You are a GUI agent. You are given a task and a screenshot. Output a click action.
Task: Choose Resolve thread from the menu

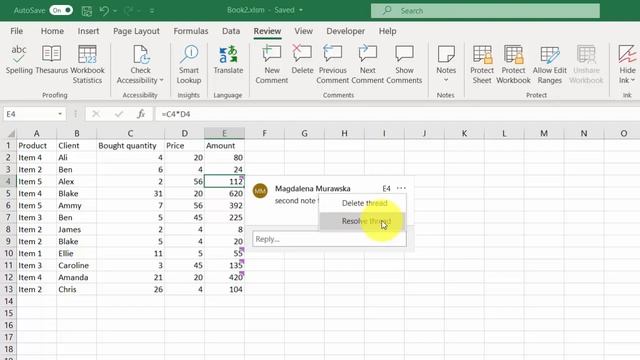362,221
